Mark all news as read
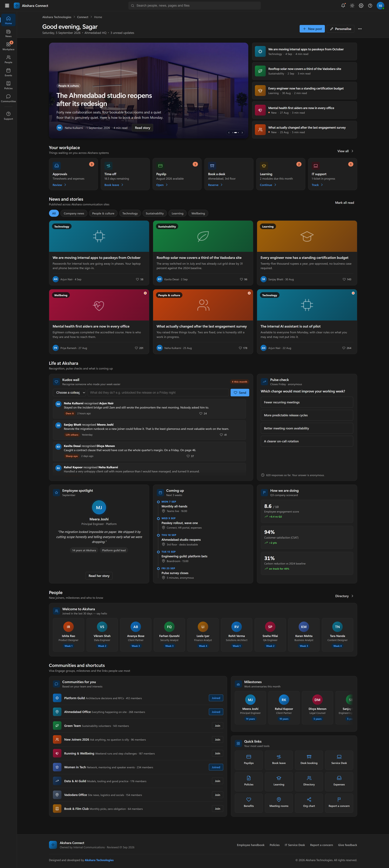This screenshot has width=389, height=868. tap(344, 203)
